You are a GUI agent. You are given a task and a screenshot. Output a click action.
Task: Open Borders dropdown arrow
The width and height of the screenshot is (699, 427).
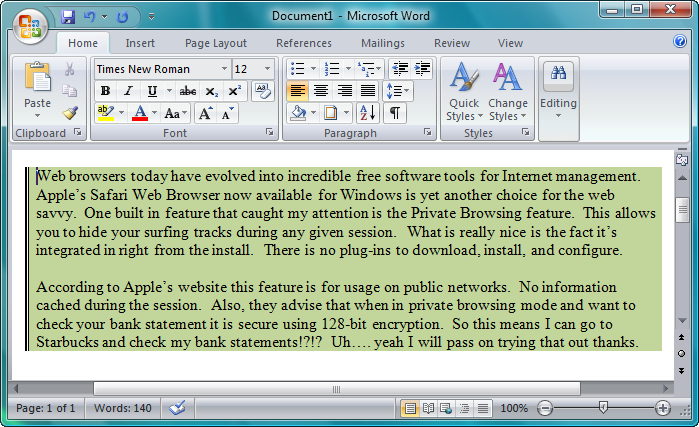[x=346, y=113]
